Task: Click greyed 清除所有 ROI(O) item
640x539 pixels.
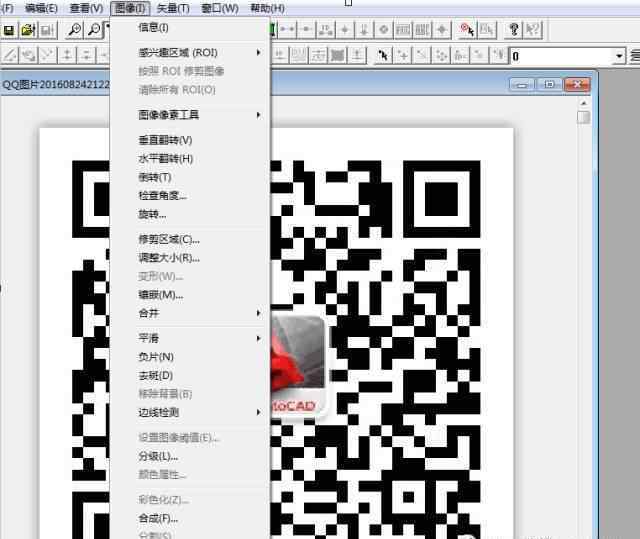Action: point(189,90)
